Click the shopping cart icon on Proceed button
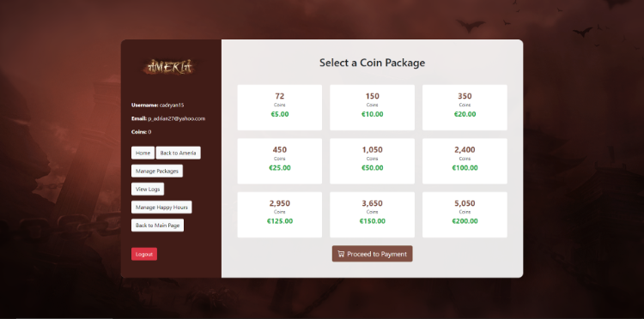This screenshot has height=319, width=644. tap(341, 254)
